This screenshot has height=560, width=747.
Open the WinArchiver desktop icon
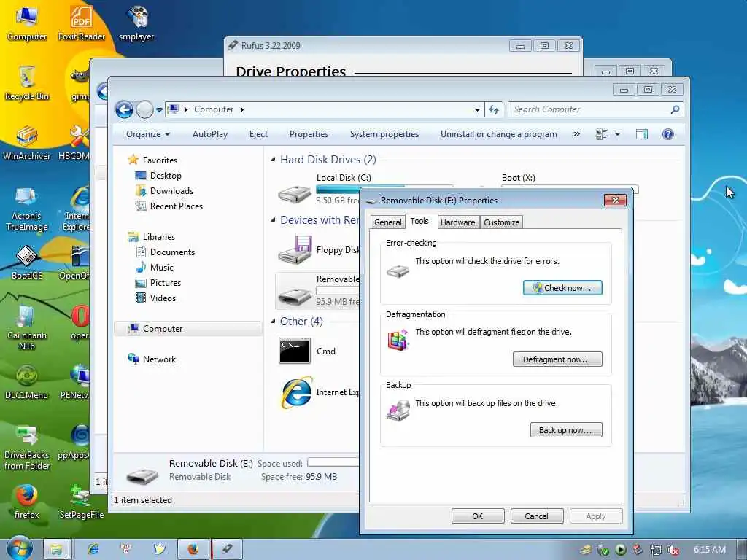[27, 142]
